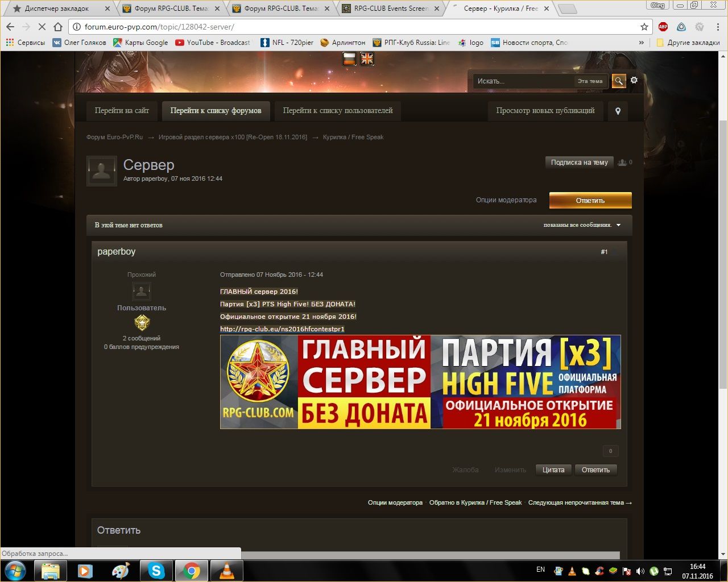Open the Adblock Plus extension icon
The height and width of the screenshot is (582, 728).
tap(663, 27)
